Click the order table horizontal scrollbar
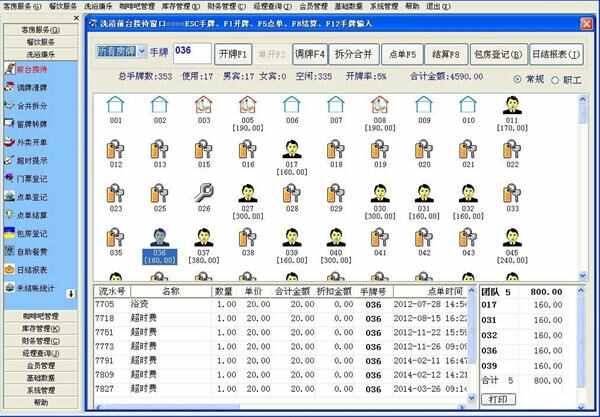This screenshot has height=417, width=600. click(282, 406)
